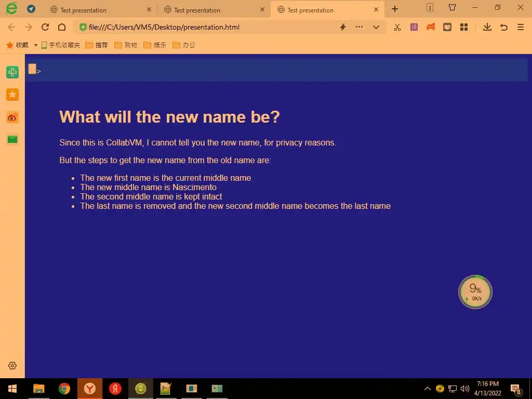Click the 360 browser taskbar icon

tap(140, 389)
